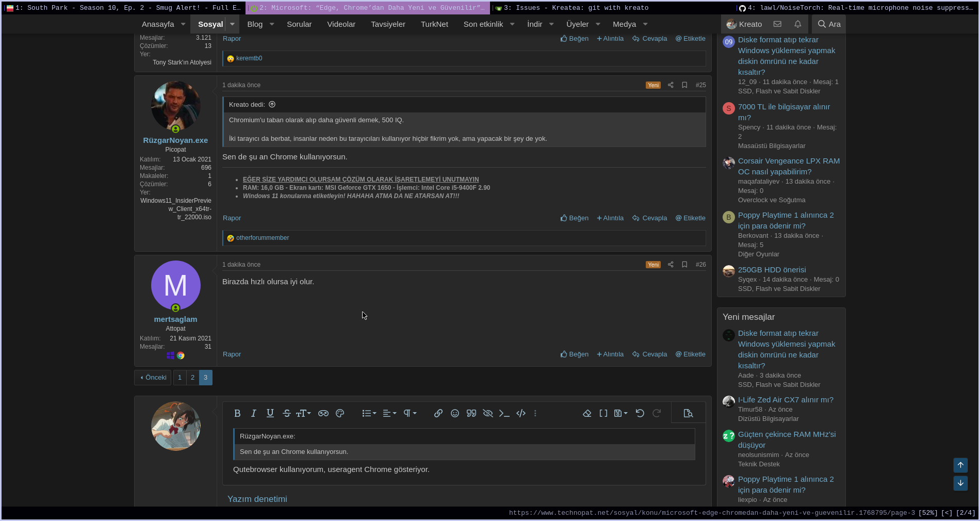Share post #25 using the share icon
Screen dimensions: 980x521
coord(671,85)
